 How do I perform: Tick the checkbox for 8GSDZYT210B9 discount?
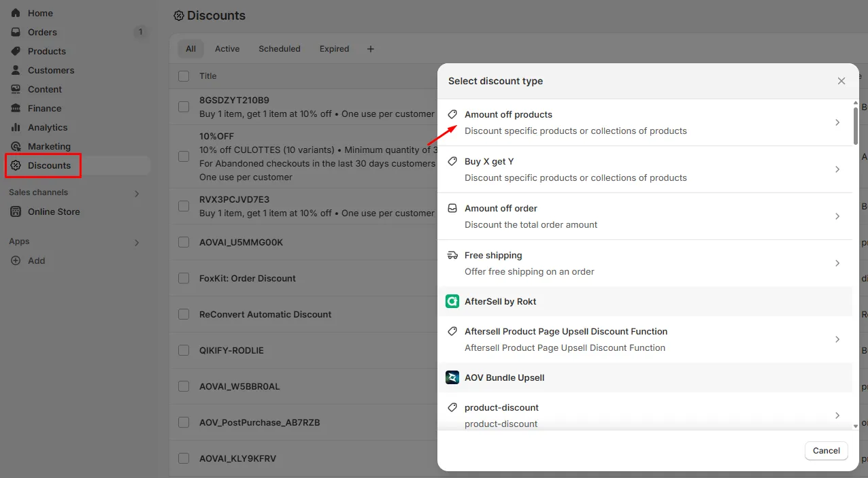184,107
